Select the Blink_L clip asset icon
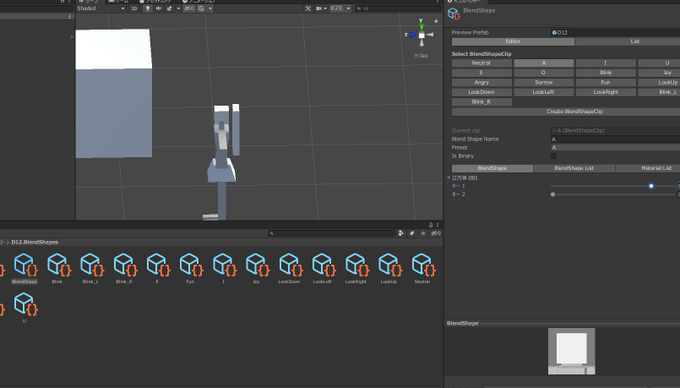 tap(92, 265)
